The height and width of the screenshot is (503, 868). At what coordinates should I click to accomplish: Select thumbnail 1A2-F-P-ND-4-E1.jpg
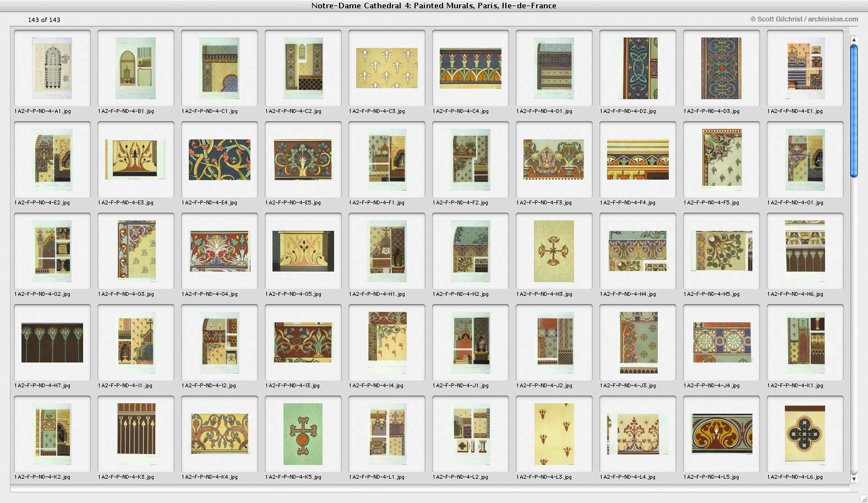[805, 68]
